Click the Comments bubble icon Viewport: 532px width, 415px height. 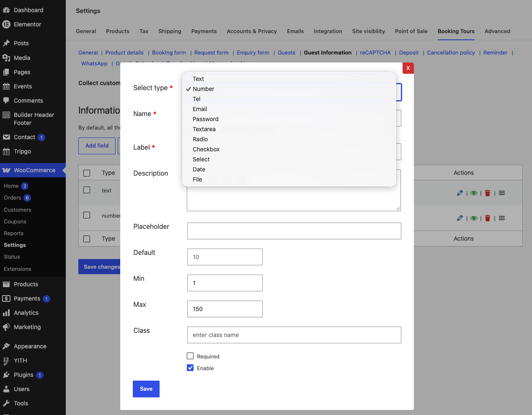(6, 101)
